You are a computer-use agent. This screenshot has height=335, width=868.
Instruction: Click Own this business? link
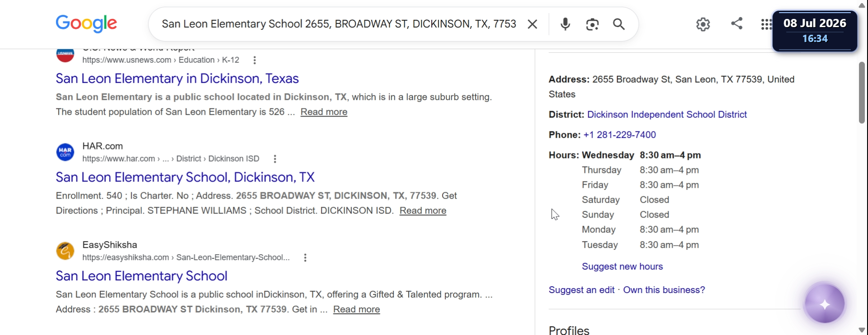[x=664, y=290]
